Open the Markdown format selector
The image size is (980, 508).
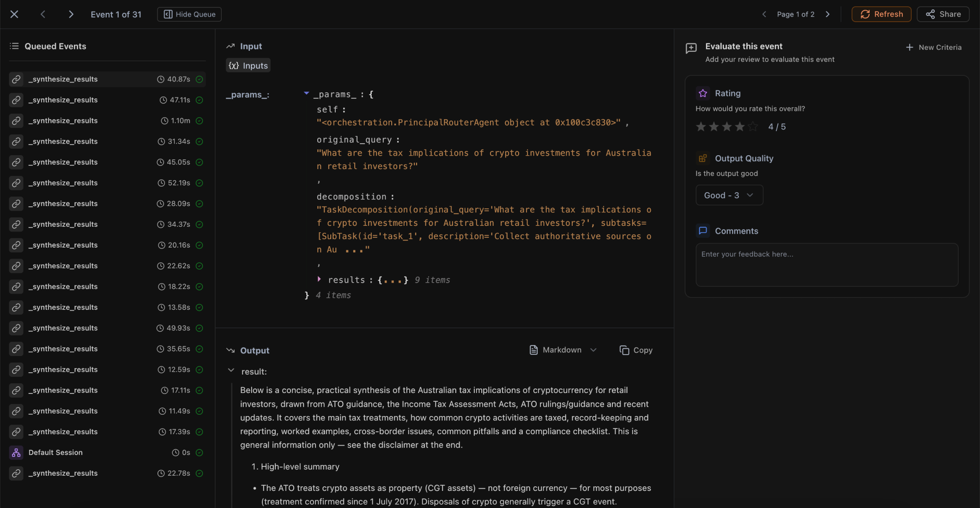pos(563,350)
